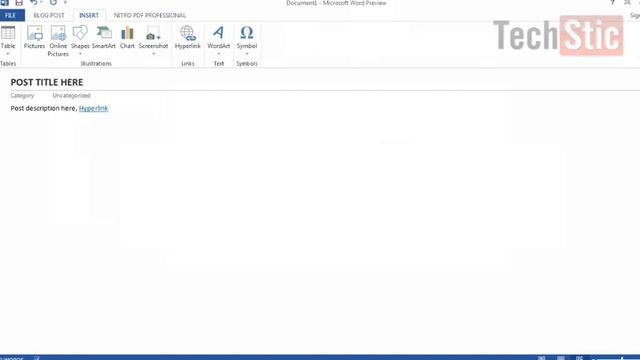This screenshot has height=360, width=640.
Task: Select the INSERT tab
Action: pyautogui.click(x=89, y=15)
